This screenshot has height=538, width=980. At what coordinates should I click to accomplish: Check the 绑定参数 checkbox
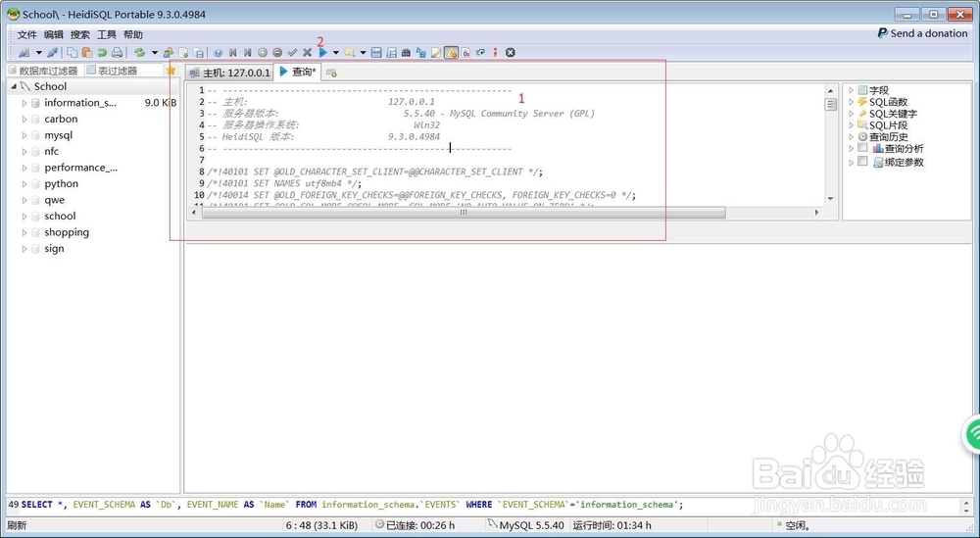tap(862, 162)
